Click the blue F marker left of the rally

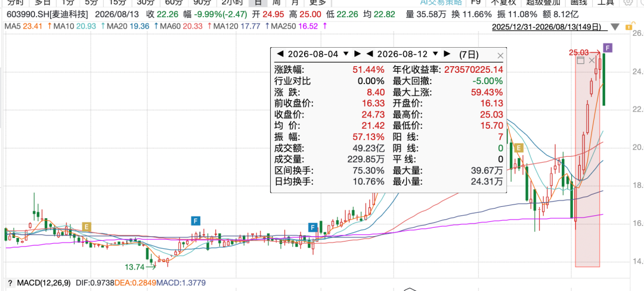(x=313, y=227)
